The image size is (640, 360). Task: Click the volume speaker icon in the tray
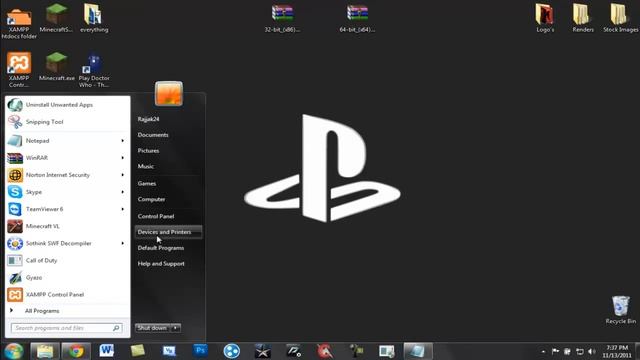[592, 351]
